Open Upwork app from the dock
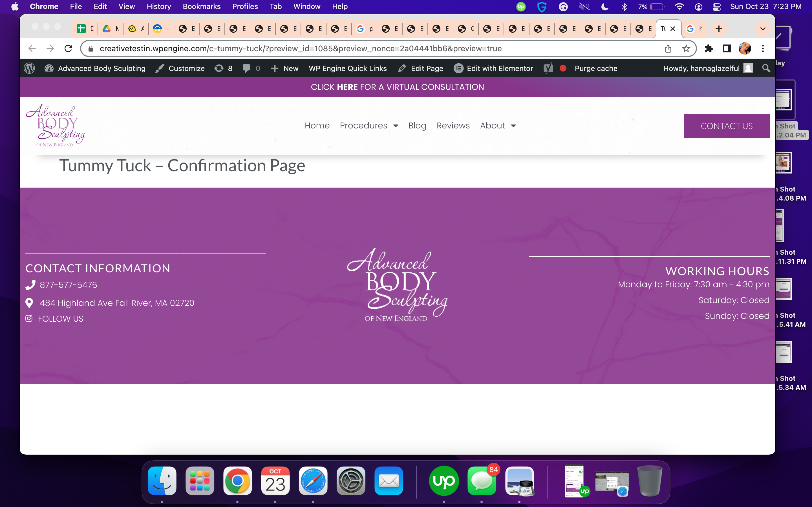Image resolution: width=812 pixels, height=507 pixels. tap(443, 481)
